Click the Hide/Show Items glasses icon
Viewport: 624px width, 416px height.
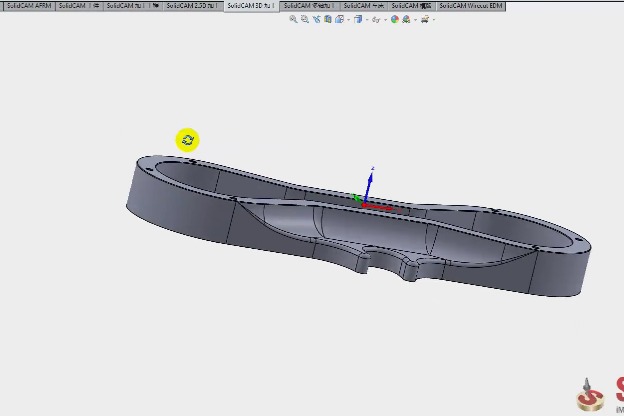pos(376,20)
